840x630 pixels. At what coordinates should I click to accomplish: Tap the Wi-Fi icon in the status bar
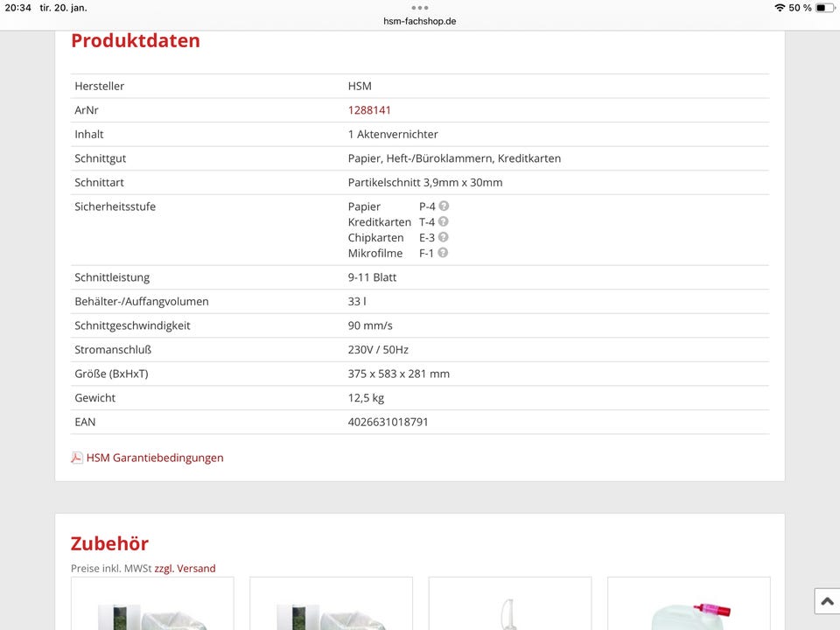point(780,7)
